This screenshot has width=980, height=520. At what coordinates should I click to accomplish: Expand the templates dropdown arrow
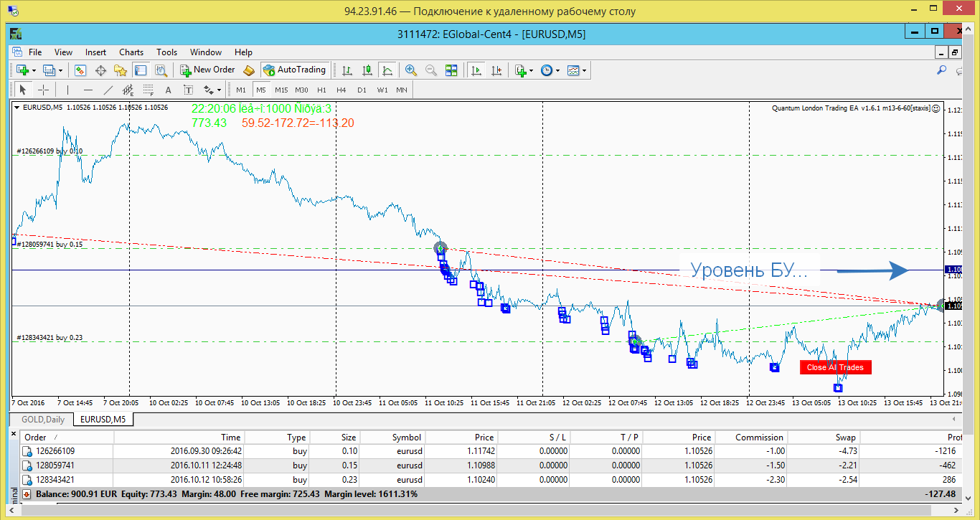coord(585,70)
